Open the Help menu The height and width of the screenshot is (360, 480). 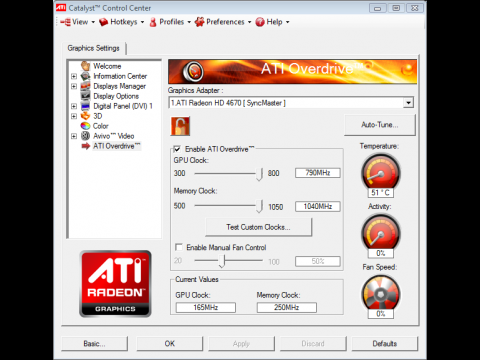click(272, 22)
